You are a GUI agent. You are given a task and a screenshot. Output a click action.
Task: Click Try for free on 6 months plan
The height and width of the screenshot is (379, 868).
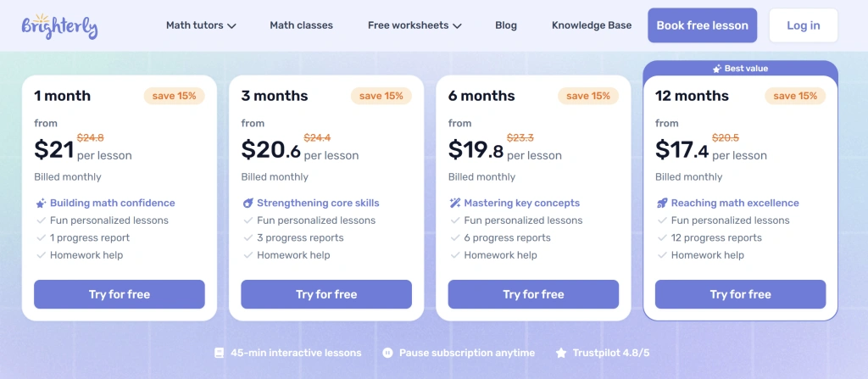pos(533,294)
